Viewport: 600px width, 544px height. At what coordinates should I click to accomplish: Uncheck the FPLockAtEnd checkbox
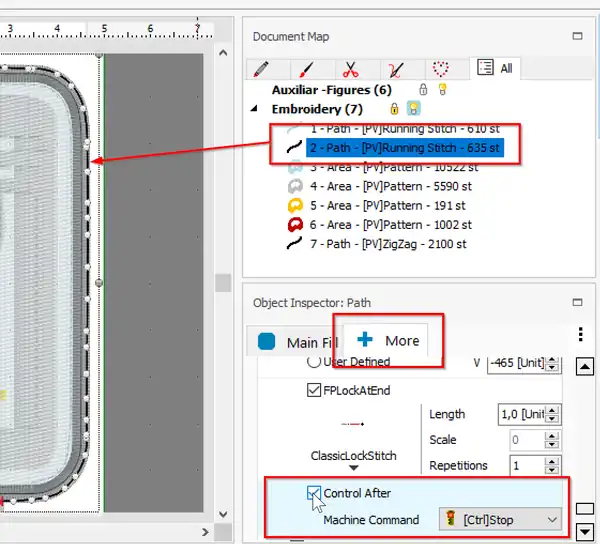coord(314,391)
